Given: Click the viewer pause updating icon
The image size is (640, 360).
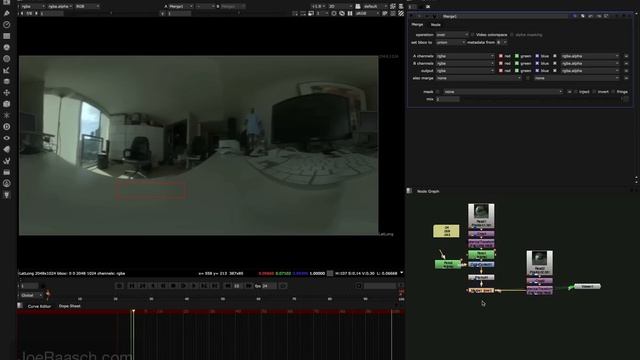Looking at the screenshot, I should [350, 13].
